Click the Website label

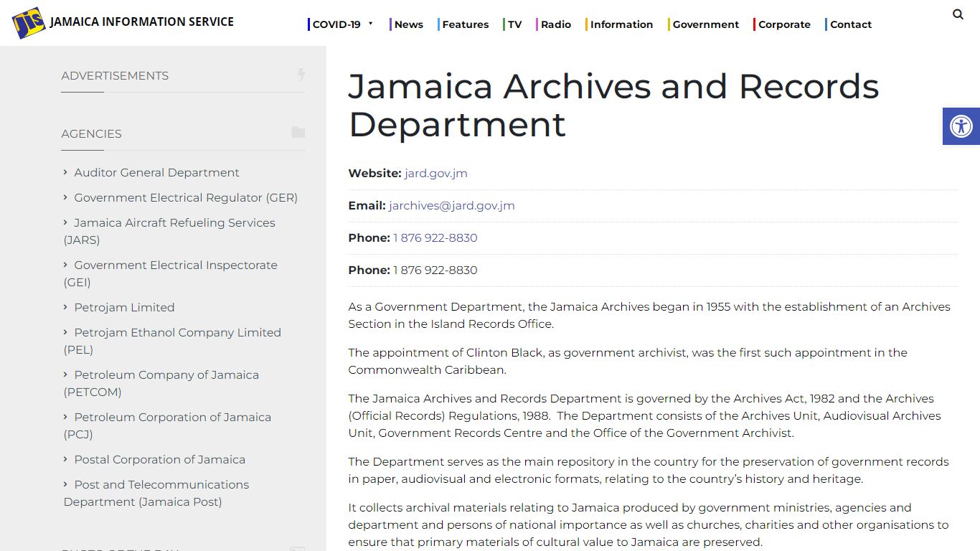coord(374,174)
